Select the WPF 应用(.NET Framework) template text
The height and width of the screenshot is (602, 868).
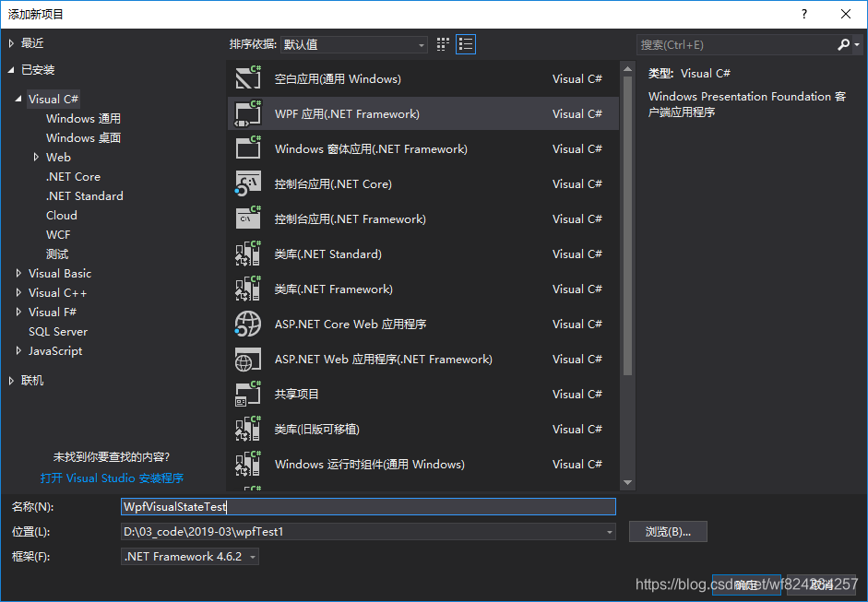point(347,114)
